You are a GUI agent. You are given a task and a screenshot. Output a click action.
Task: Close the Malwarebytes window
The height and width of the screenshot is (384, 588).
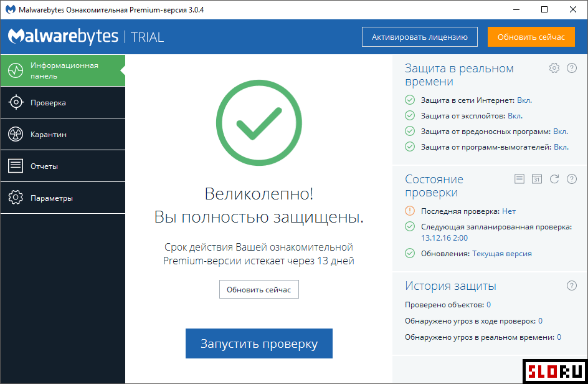coord(573,9)
